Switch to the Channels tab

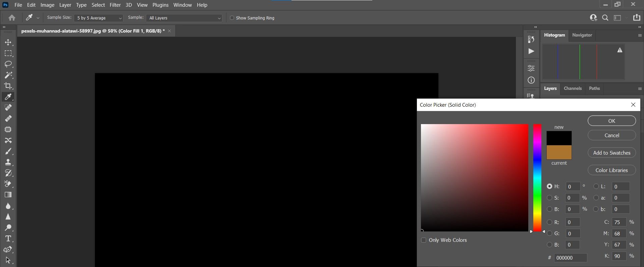click(x=573, y=89)
